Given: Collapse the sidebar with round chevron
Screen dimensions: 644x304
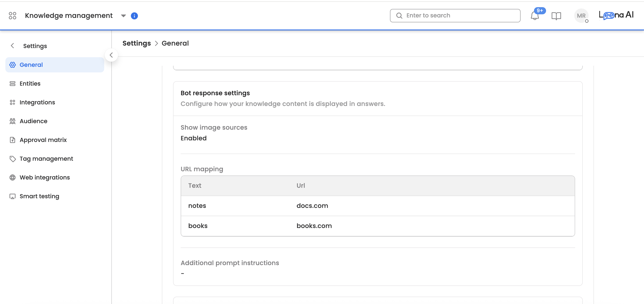Looking at the screenshot, I should pyautogui.click(x=111, y=55).
